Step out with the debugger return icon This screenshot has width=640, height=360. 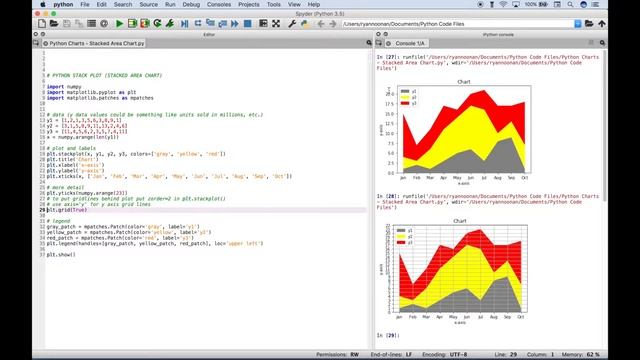click(222, 24)
